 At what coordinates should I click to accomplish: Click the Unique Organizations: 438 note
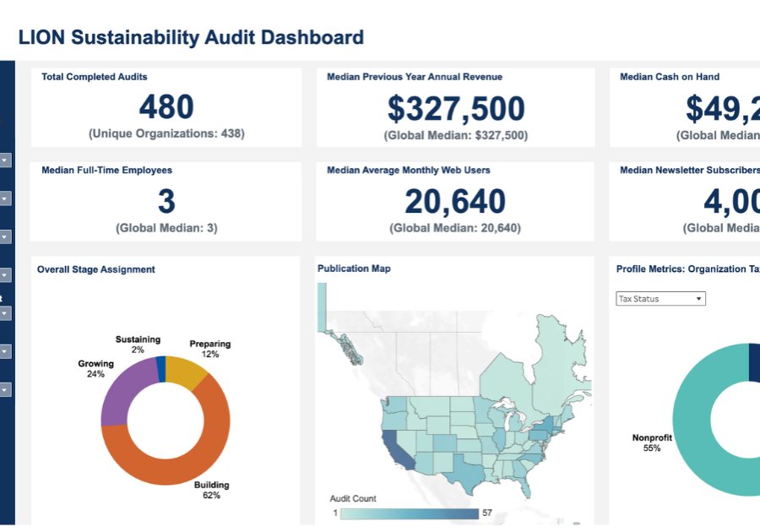pyautogui.click(x=166, y=133)
